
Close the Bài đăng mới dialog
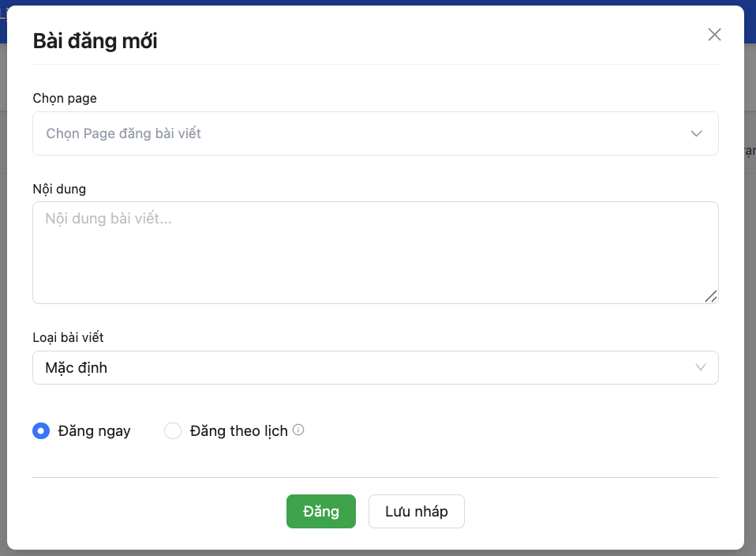714,34
